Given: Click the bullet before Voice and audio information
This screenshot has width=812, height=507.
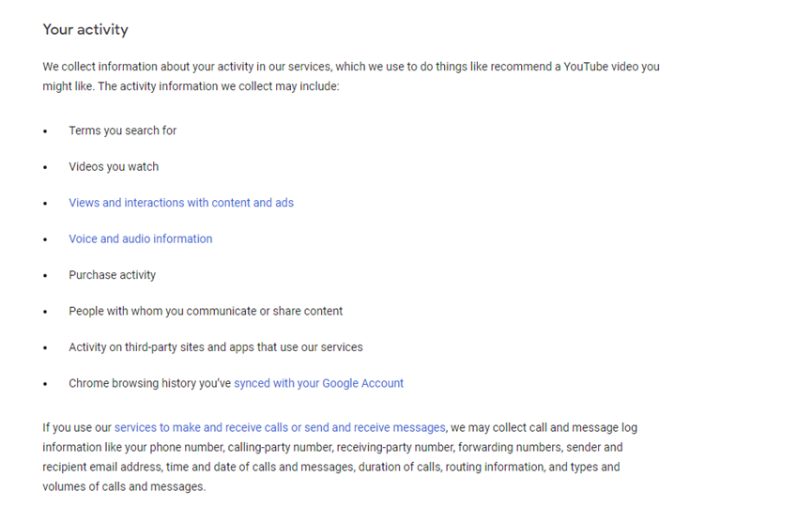Looking at the screenshot, I should click(x=45, y=239).
